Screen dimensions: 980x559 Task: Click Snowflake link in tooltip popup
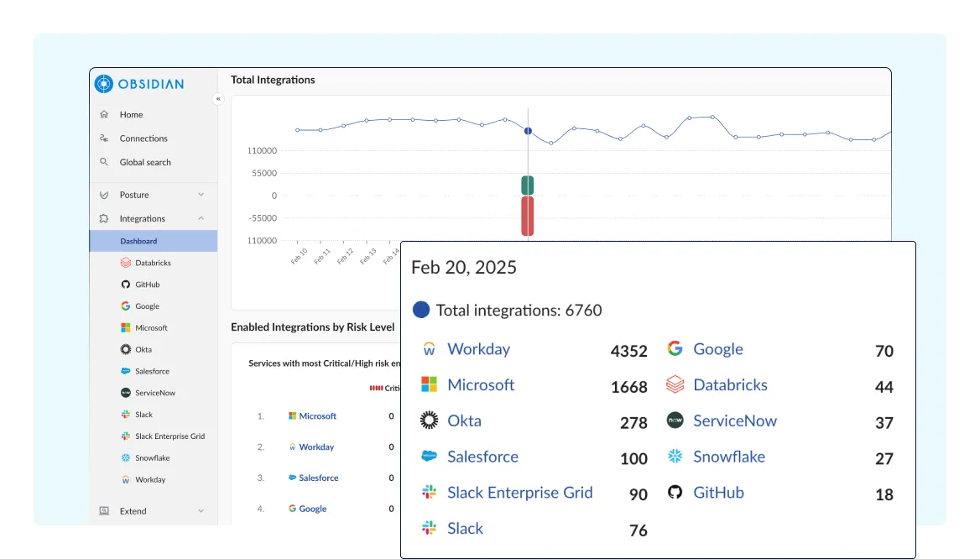click(729, 457)
